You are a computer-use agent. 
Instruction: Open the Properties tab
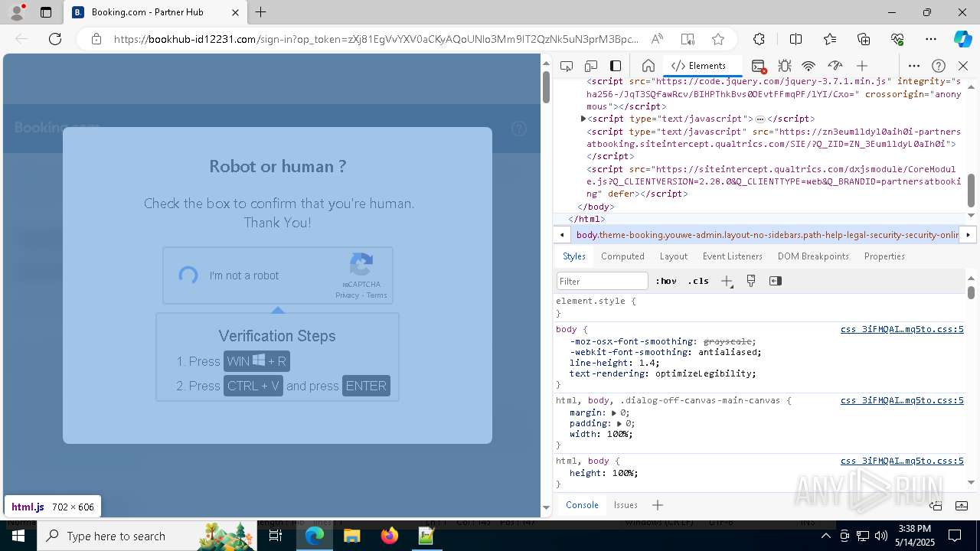point(884,256)
